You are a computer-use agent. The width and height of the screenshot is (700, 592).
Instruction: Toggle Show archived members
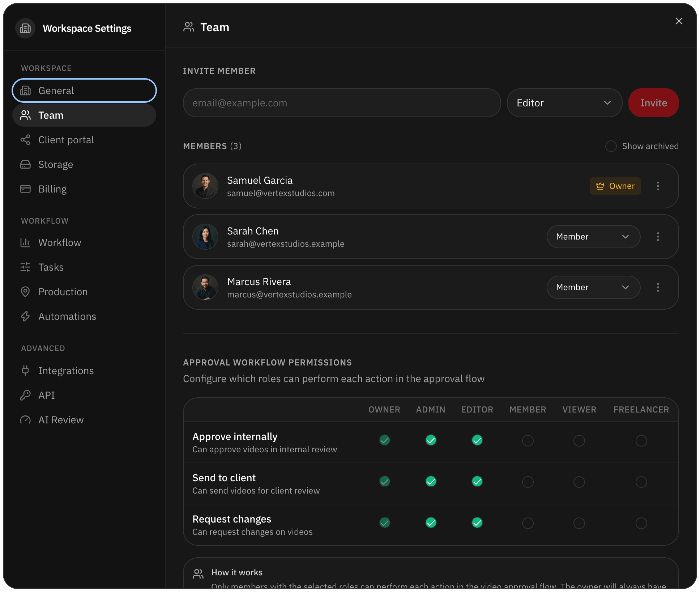[611, 146]
